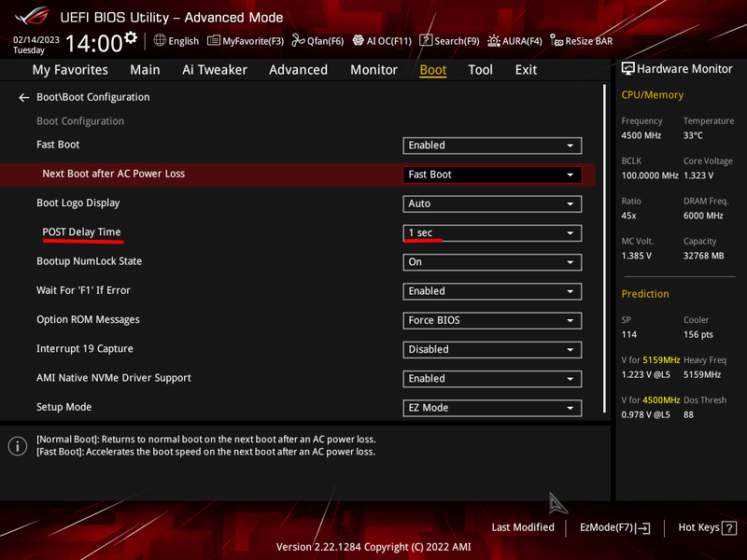Click the version 2.22.1284 copyright text
This screenshot has width=747, height=560.
(373, 547)
